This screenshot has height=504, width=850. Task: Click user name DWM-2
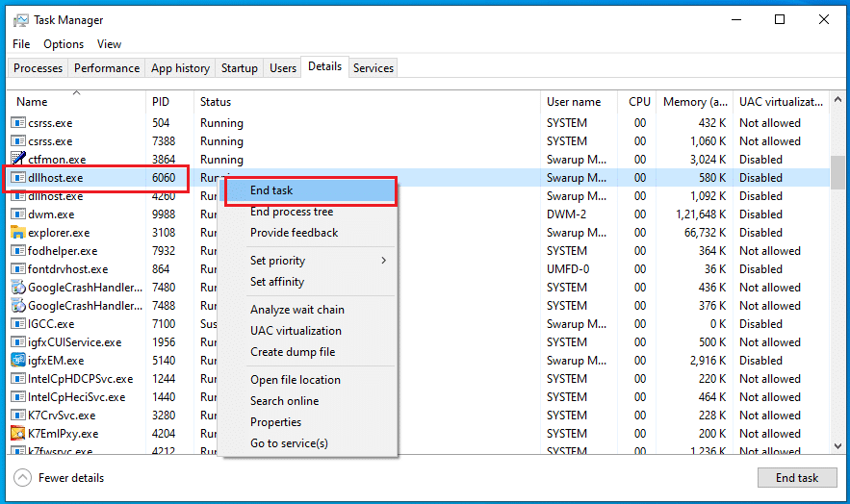pyautogui.click(x=566, y=214)
